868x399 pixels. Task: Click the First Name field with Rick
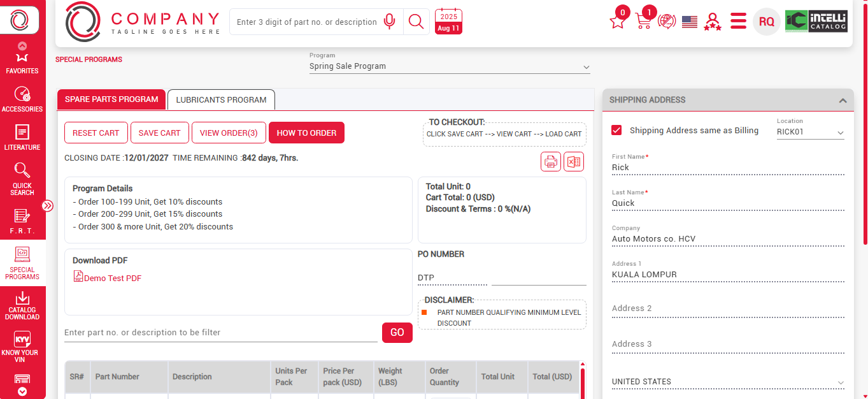click(728, 168)
